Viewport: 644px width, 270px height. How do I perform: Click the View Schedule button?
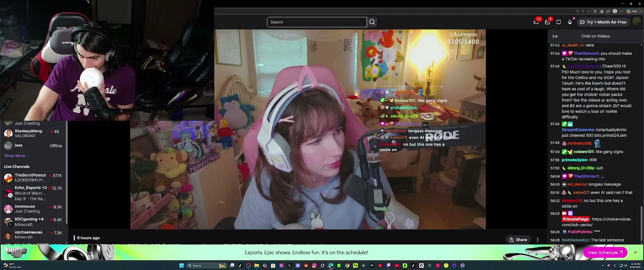[x=605, y=252]
